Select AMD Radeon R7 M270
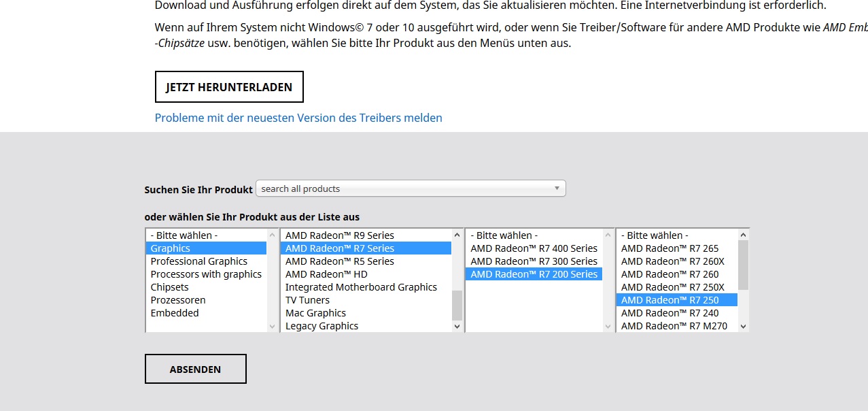 pyautogui.click(x=677, y=326)
